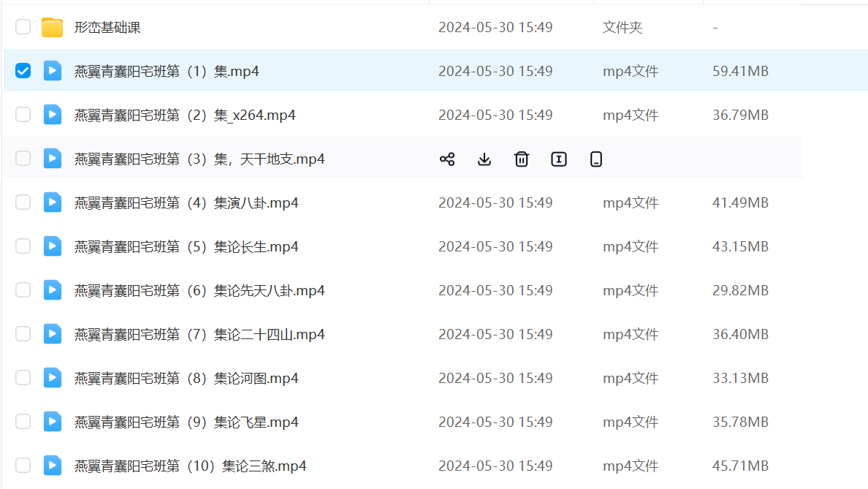868x489 pixels.
Task: Click the video icon beside 第（10）集论三煞.mp4
Action: (x=52, y=466)
